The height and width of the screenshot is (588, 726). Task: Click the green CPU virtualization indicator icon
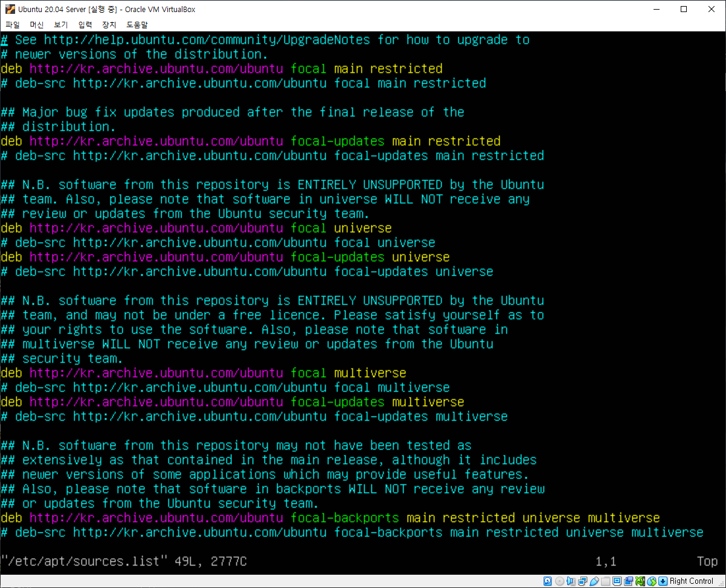tap(640, 581)
